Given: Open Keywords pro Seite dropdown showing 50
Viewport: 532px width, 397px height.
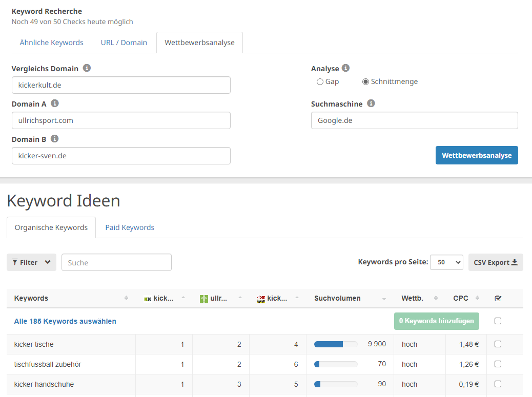Looking at the screenshot, I should coord(446,262).
